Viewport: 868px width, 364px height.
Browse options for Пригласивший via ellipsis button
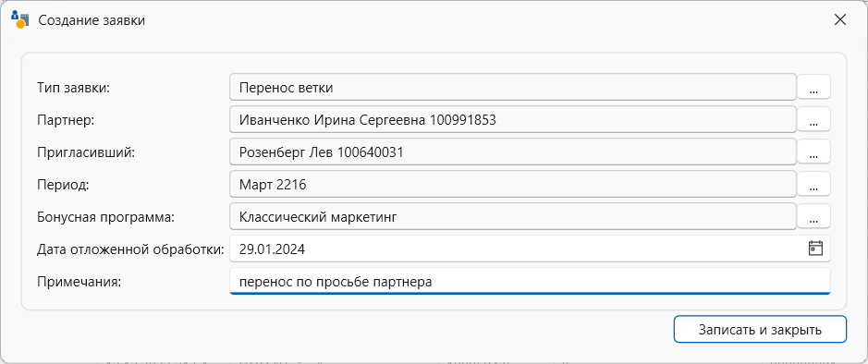pos(813,152)
